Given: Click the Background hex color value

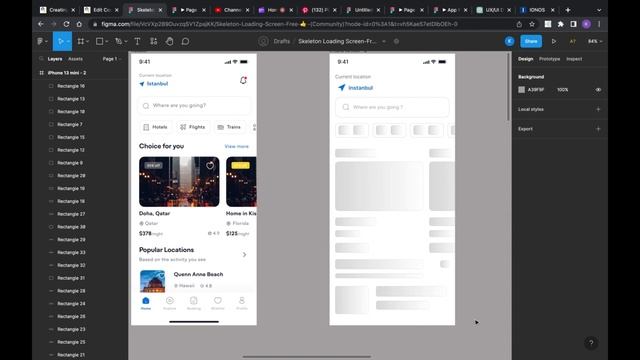Looking at the screenshot, I should pos(536,89).
